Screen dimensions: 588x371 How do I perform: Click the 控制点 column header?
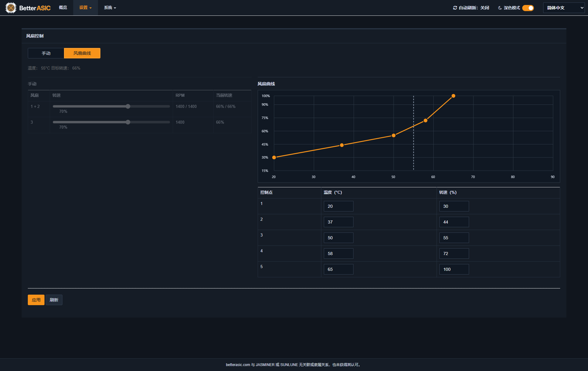click(x=266, y=192)
